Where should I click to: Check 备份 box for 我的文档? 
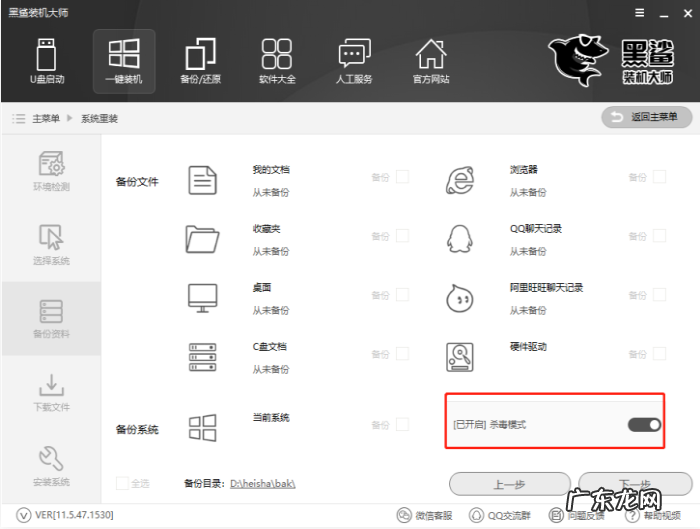(402, 177)
